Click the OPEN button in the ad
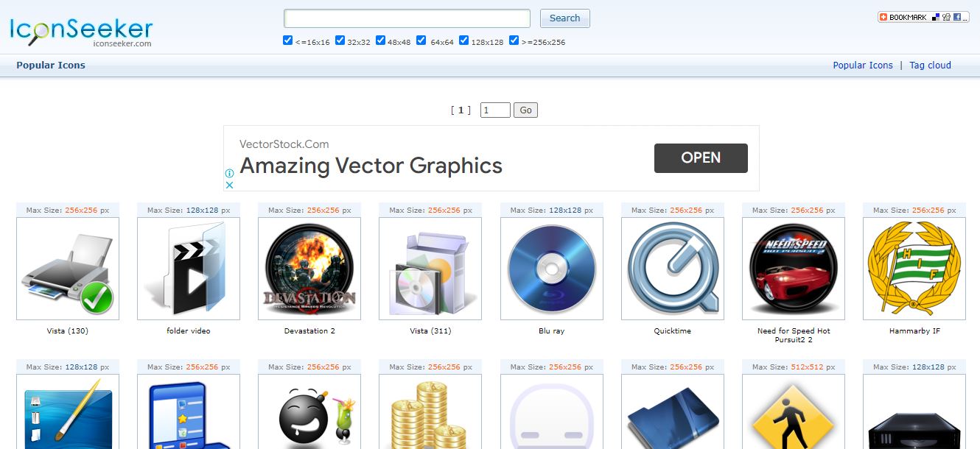 tap(700, 158)
